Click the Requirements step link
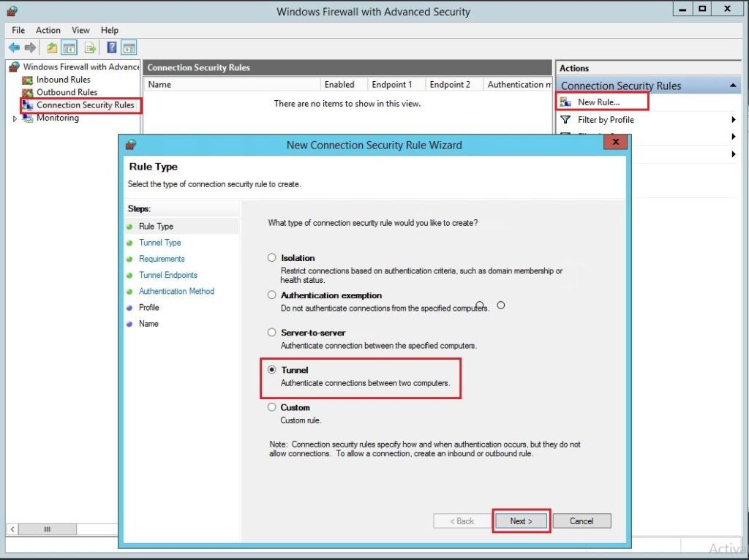 [x=162, y=259]
